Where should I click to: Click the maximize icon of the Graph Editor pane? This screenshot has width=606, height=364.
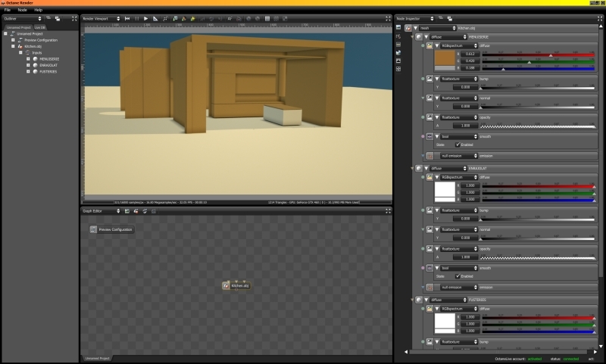[x=388, y=211]
